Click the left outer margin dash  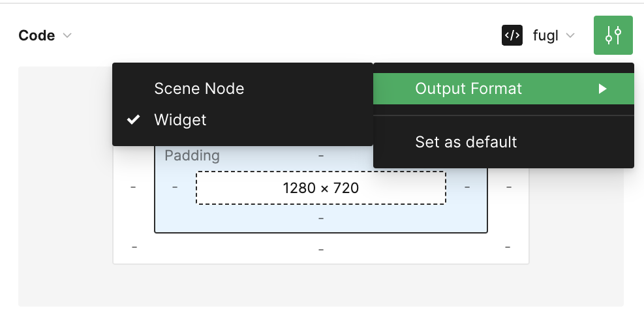click(x=133, y=187)
